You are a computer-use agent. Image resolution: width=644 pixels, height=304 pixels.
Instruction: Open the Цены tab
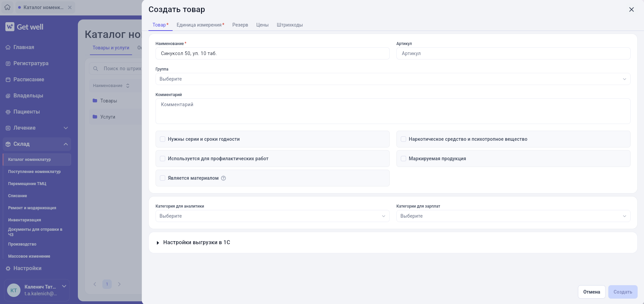coord(262,25)
